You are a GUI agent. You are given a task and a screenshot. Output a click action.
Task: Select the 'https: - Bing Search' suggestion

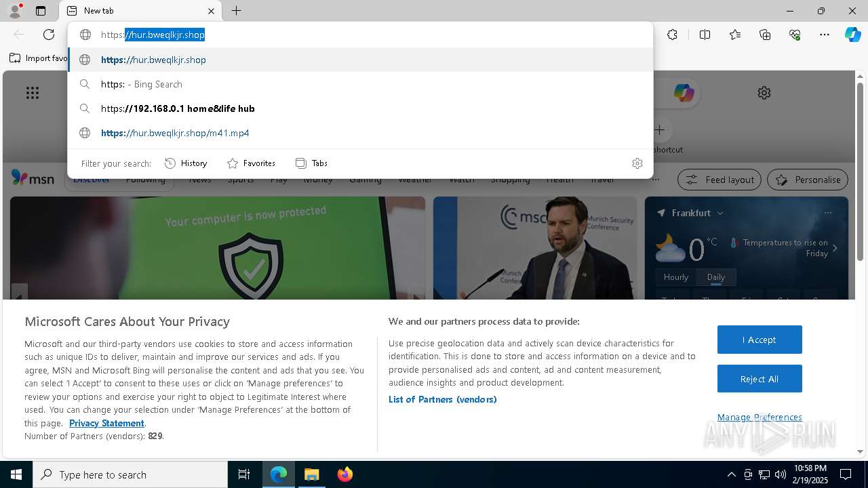click(360, 84)
